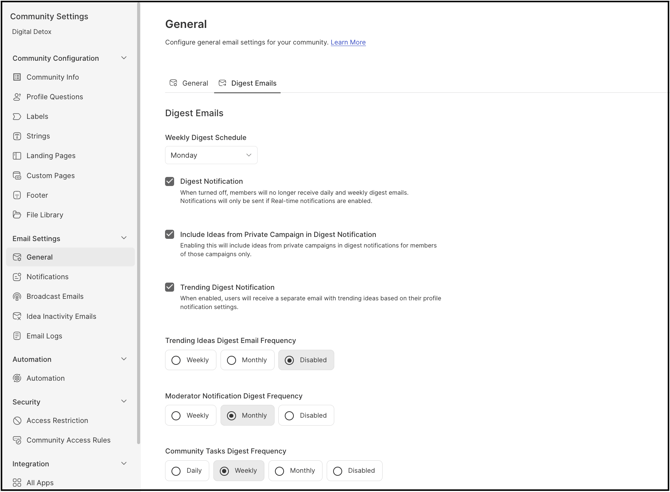Disable the Trending Digest Notification checkbox
Image resolution: width=670 pixels, height=492 pixels.
pos(170,287)
